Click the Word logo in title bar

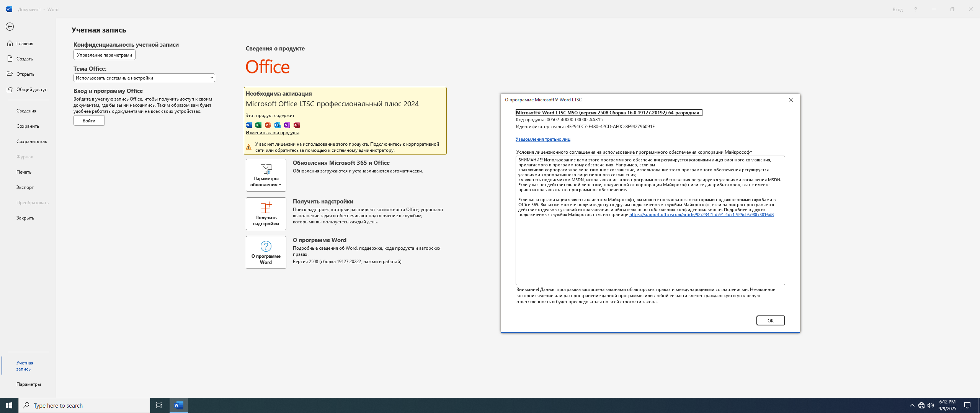[x=9, y=9]
